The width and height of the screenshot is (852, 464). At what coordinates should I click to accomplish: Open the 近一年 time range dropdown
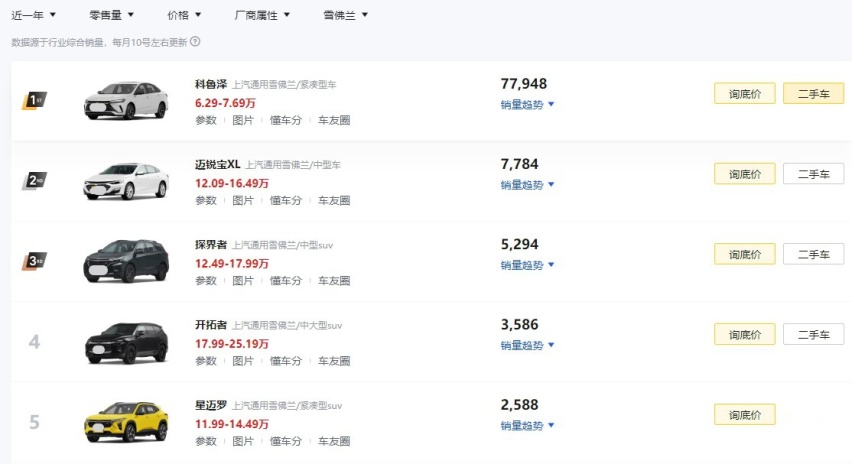pos(33,15)
